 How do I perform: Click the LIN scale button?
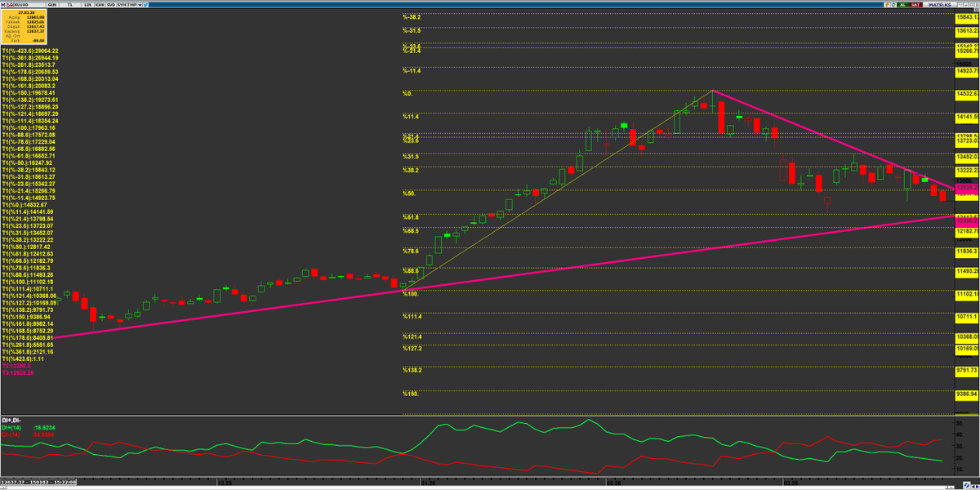[87, 5]
